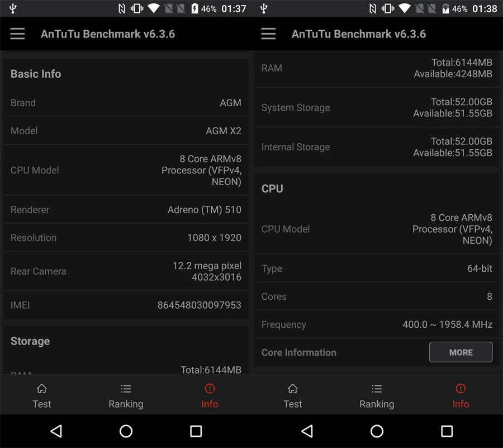The height and width of the screenshot is (448, 503).
Task: Select the Brand value 'AGM'
Action: pyautogui.click(x=230, y=103)
